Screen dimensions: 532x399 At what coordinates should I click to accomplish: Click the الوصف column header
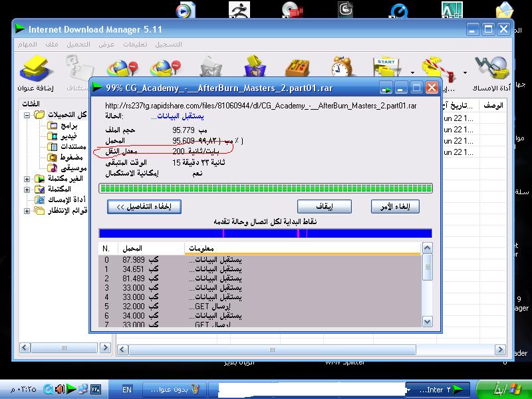click(x=493, y=106)
